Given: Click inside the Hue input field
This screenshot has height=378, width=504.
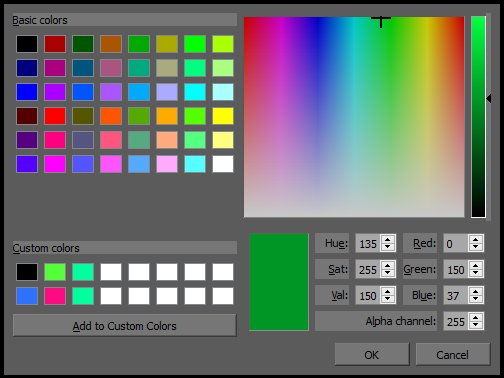Looking at the screenshot, I should pos(368,243).
